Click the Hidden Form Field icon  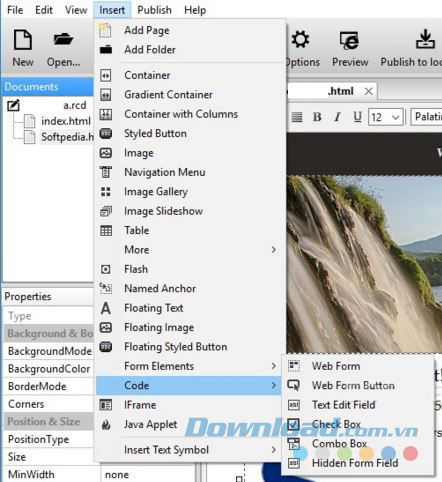coord(294,463)
